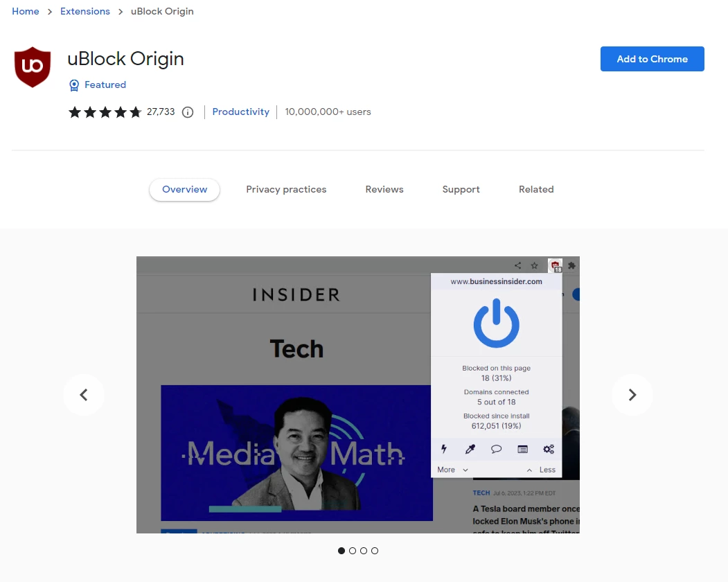Click the Featured badge icon
728x584 pixels.
74,85
